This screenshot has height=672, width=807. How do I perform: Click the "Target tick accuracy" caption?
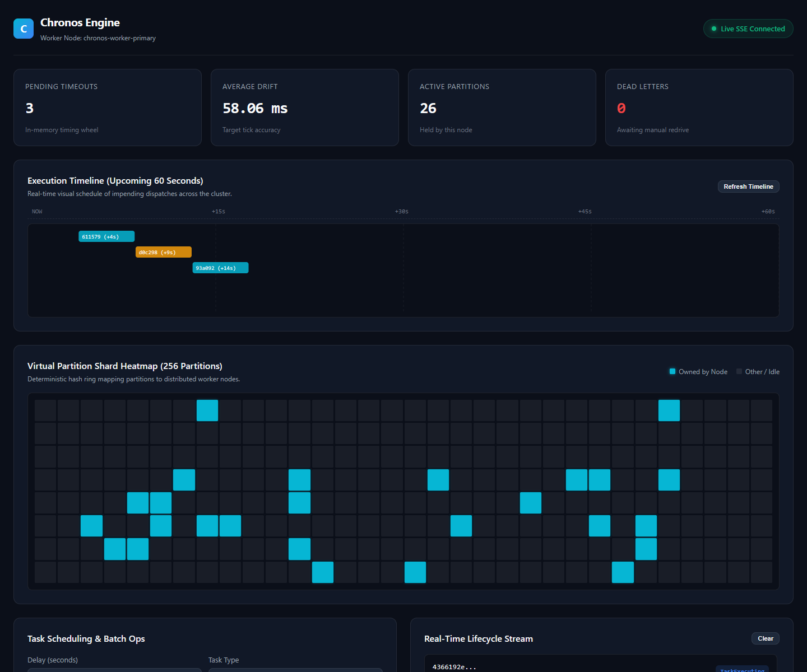[x=252, y=130]
